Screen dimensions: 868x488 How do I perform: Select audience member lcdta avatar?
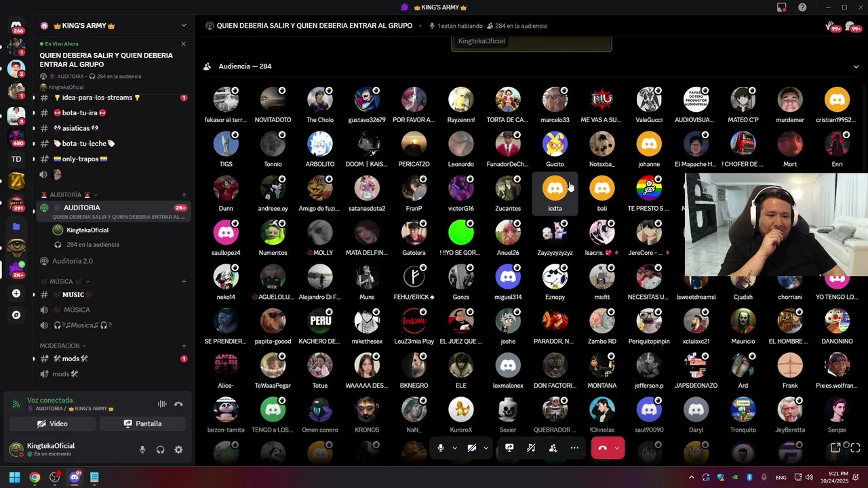pos(555,188)
